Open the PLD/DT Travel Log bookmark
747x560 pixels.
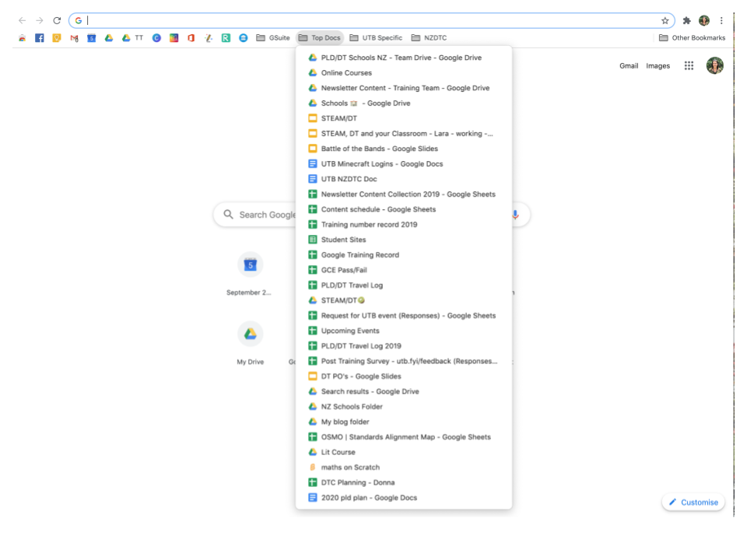tap(404, 285)
